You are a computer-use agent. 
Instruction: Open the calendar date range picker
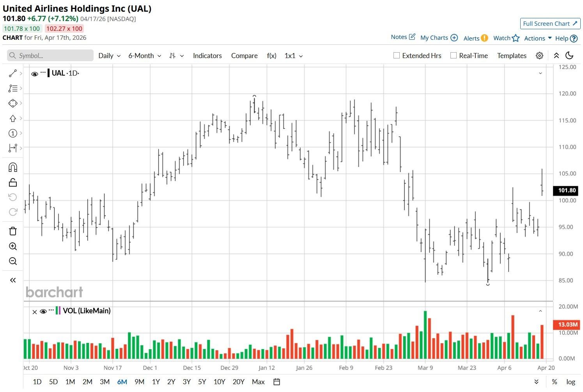pyautogui.click(x=276, y=382)
